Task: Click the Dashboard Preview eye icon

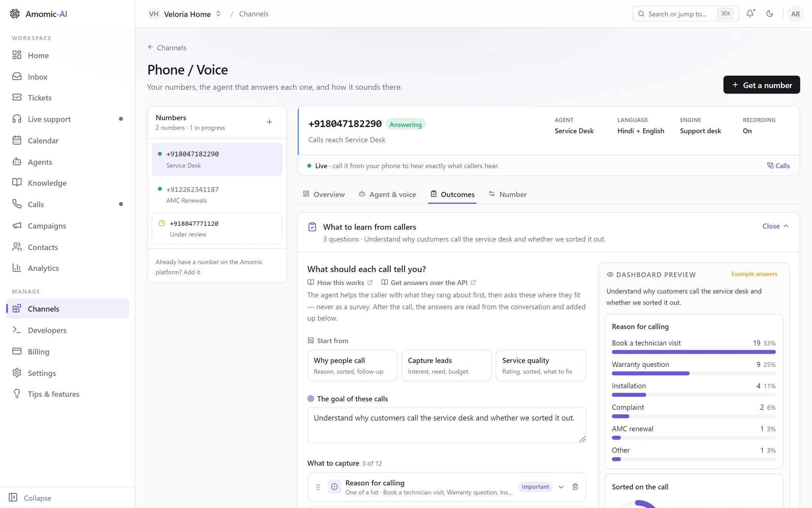Action: 610,275
